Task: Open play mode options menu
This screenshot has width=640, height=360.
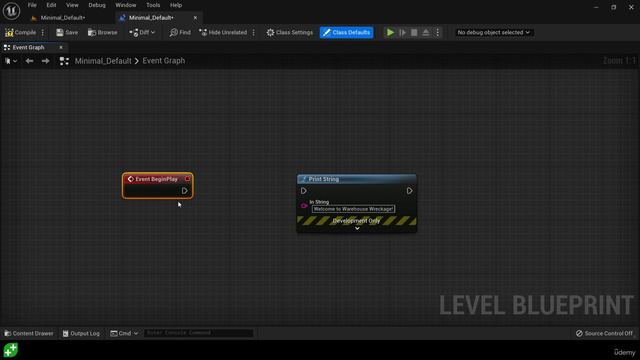Action: point(437,32)
